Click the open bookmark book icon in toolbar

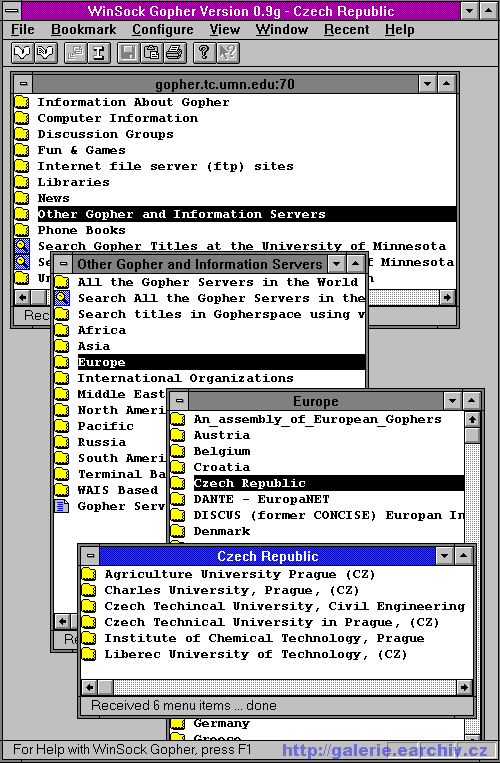22,53
